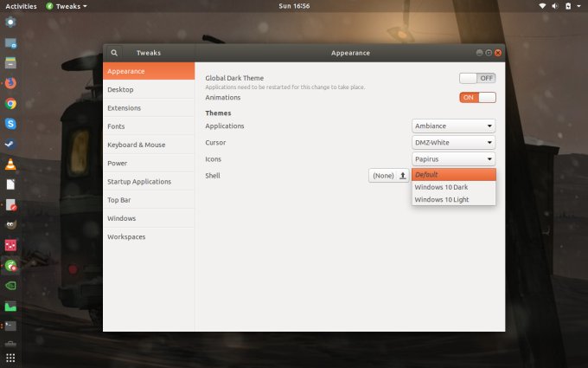This screenshot has width=588, height=368.
Task: Go to Extensions in the sidebar
Action: 124,108
